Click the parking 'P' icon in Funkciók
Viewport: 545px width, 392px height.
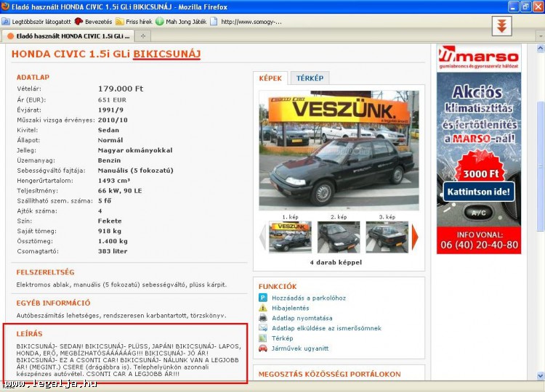point(263,298)
